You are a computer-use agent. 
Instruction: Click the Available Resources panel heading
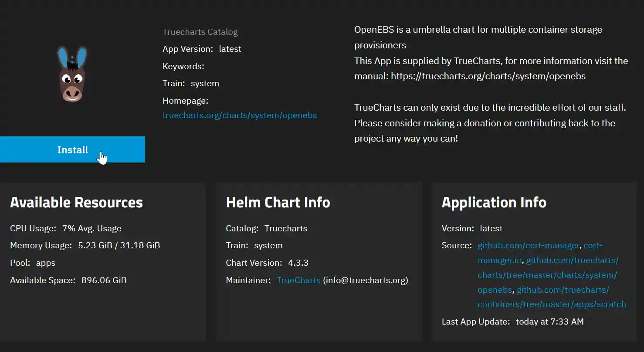pos(76,202)
